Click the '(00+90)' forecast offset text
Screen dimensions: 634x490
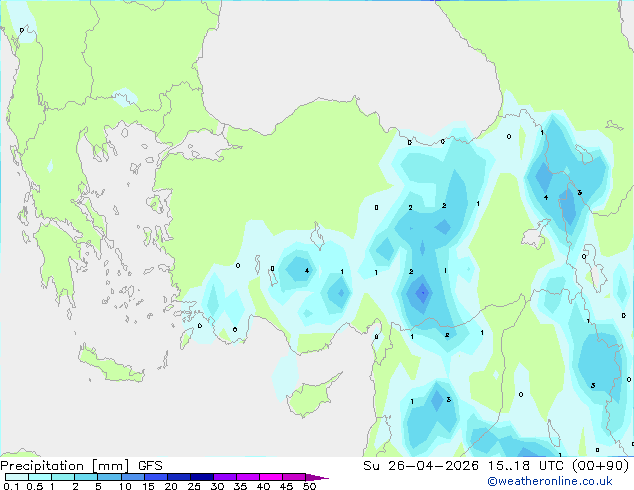pyautogui.click(x=600, y=466)
